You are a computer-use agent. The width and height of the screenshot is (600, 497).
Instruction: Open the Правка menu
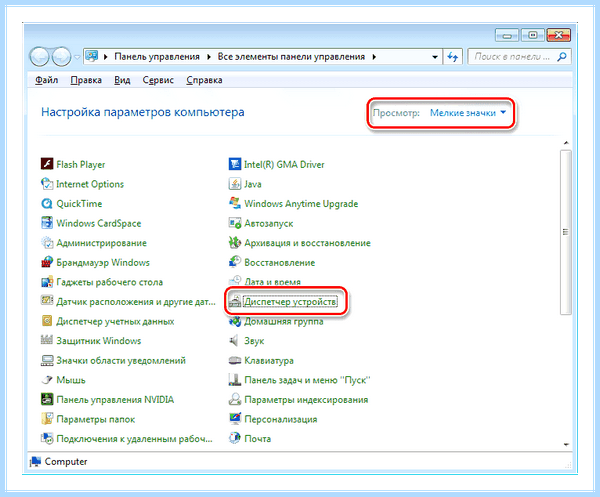(x=86, y=80)
